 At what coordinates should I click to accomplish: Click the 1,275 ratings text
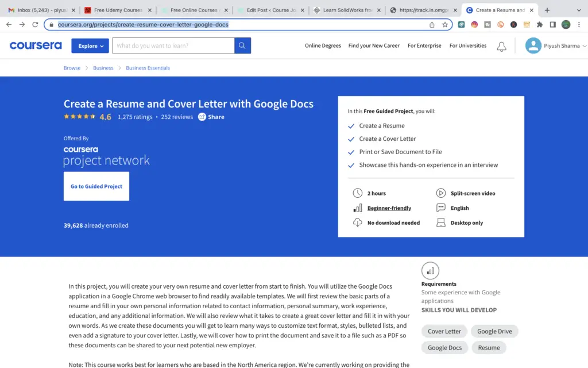click(x=135, y=117)
